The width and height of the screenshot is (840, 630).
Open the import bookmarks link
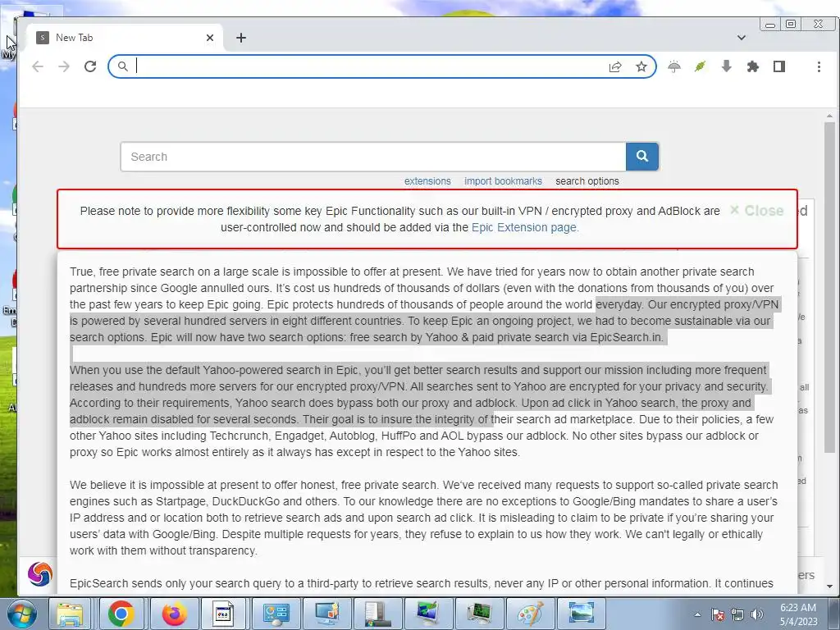tap(503, 181)
